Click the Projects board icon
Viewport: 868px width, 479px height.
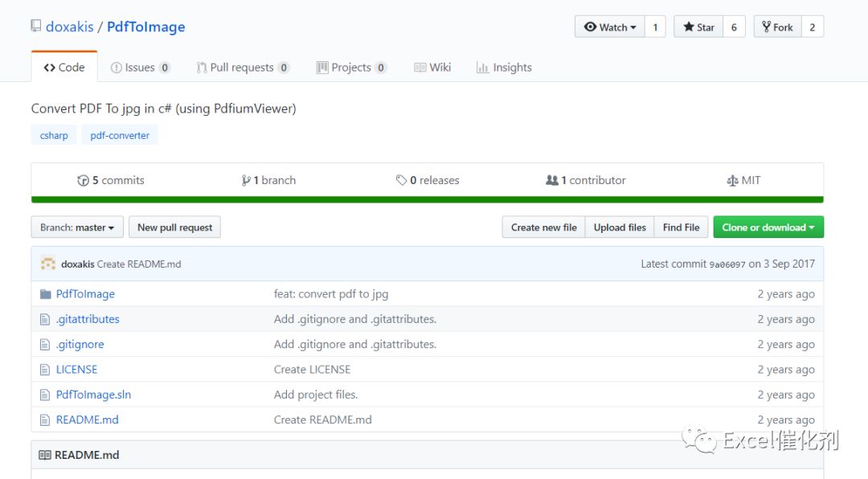(322, 68)
